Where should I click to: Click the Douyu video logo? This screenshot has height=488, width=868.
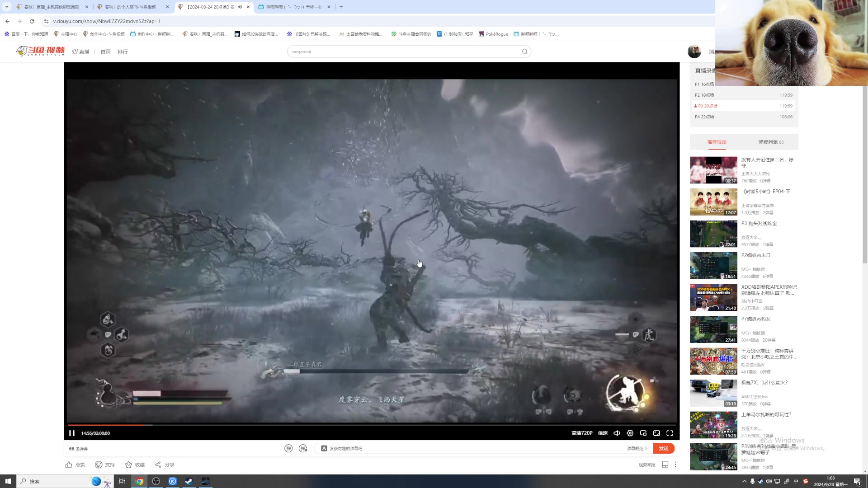[x=41, y=51]
